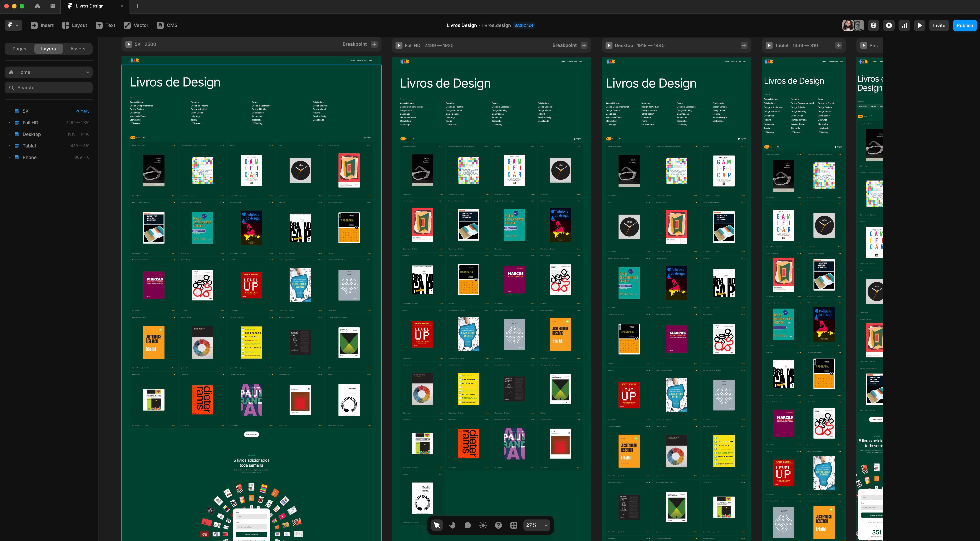Expand the Full HD layer
Screen dimensions: 980x541
pyautogui.click(x=9, y=123)
